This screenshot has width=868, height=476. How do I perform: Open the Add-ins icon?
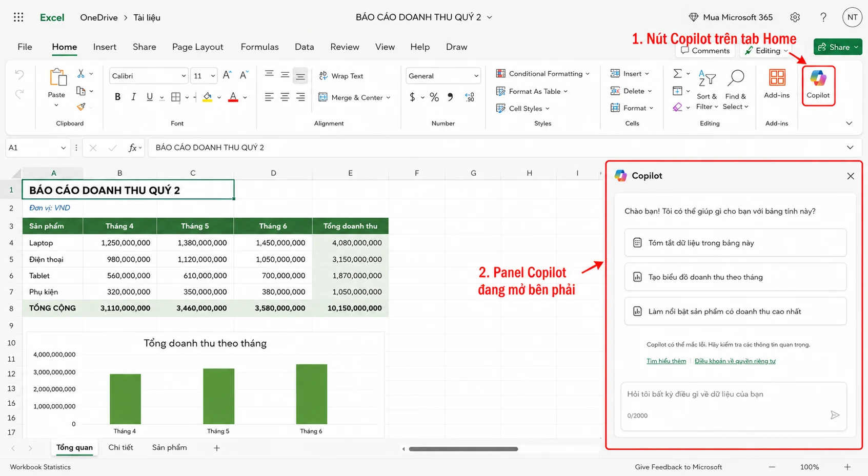coord(777,78)
